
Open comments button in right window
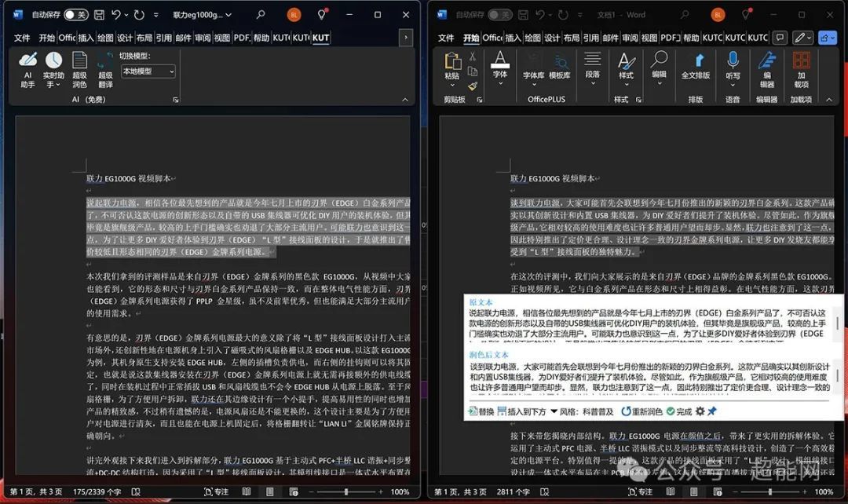(780, 38)
